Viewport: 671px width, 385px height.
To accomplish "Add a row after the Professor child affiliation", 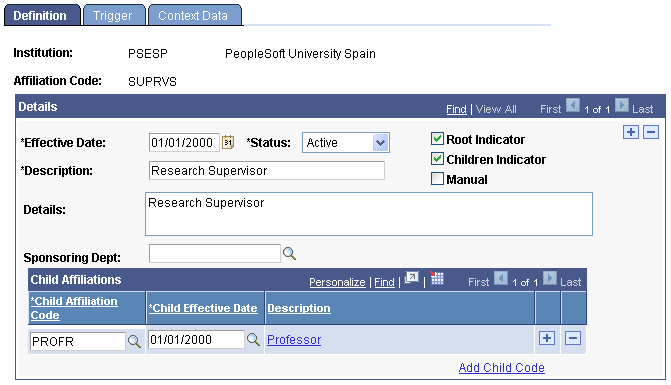I will click(x=547, y=338).
